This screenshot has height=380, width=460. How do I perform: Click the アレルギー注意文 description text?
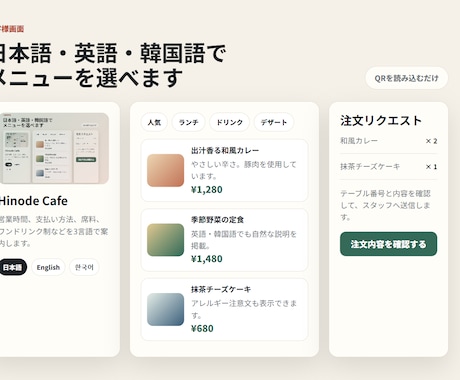pos(244,309)
